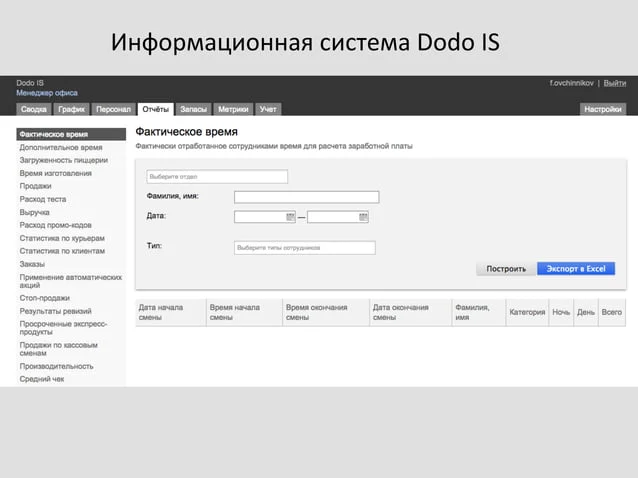Click the Ночь column header
The width and height of the screenshot is (638, 478).
(x=561, y=312)
